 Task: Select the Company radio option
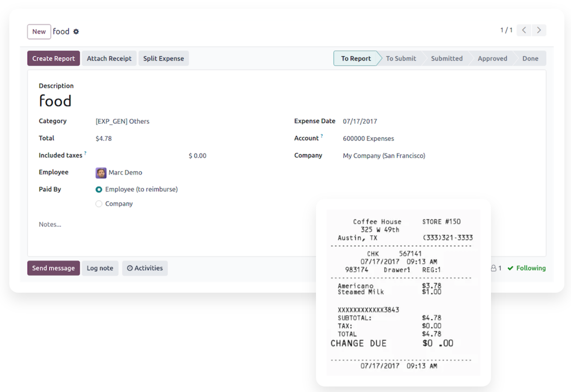click(x=99, y=204)
